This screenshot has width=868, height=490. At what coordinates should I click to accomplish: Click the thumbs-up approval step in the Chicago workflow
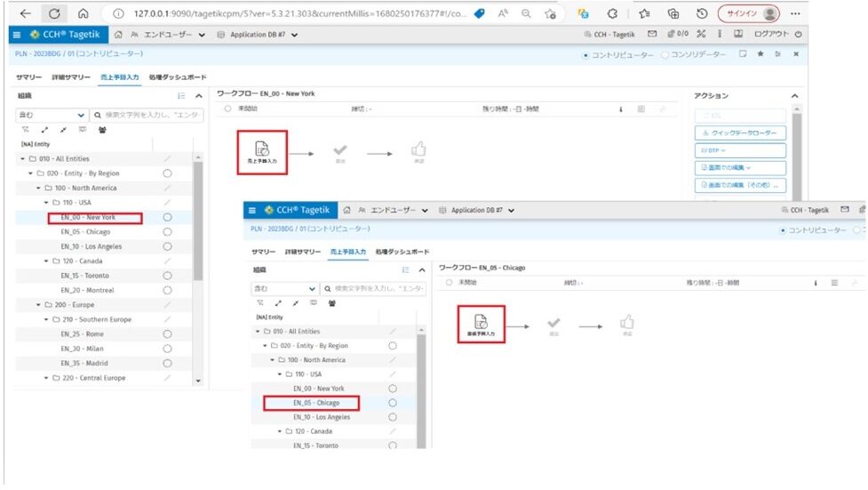626,325
